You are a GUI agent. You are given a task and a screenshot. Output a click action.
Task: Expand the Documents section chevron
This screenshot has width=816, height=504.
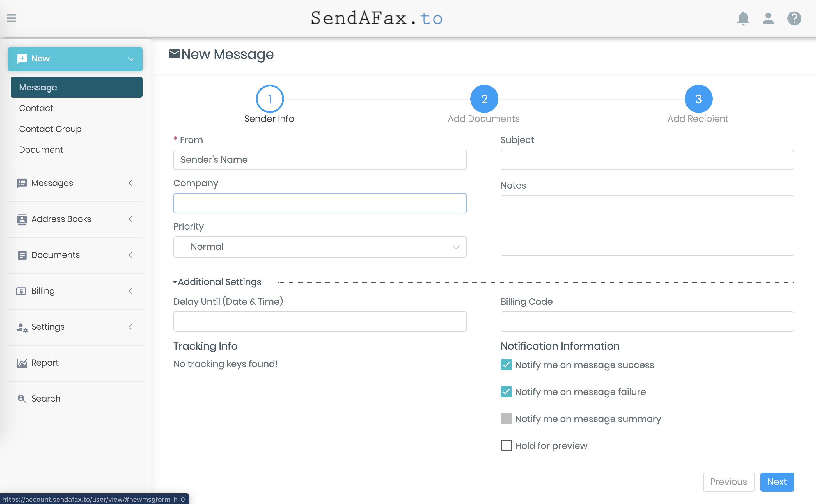pyautogui.click(x=131, y=255)
